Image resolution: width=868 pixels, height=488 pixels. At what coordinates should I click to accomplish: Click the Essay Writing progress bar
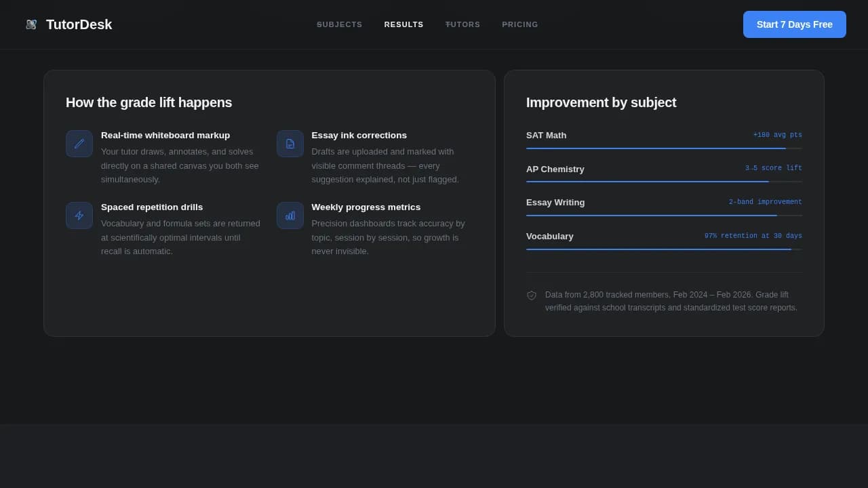coord(664,216)
